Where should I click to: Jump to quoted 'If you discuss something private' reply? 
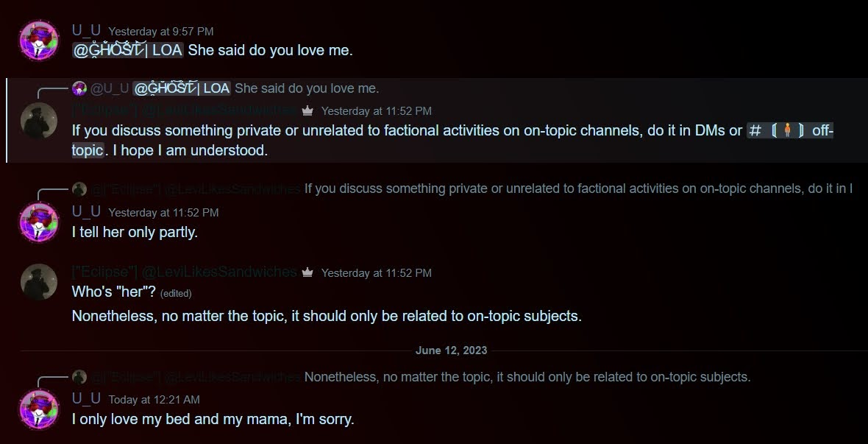tap(578, 188)
